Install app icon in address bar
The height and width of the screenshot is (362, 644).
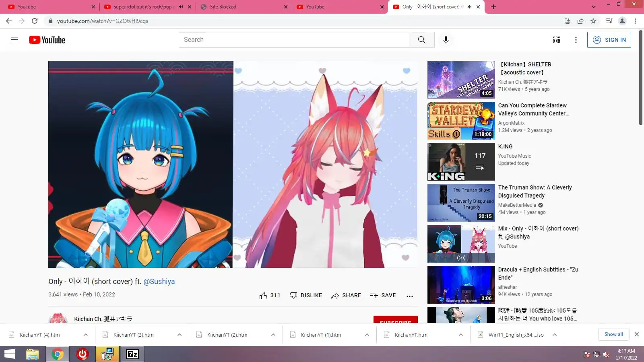568,21
